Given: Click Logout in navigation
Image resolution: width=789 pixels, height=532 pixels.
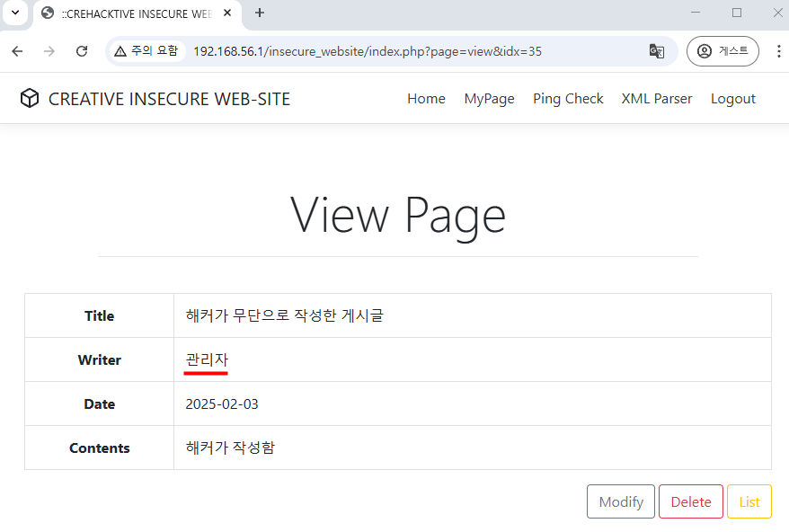Looking at the screenshot, I should tap(732, 99).
